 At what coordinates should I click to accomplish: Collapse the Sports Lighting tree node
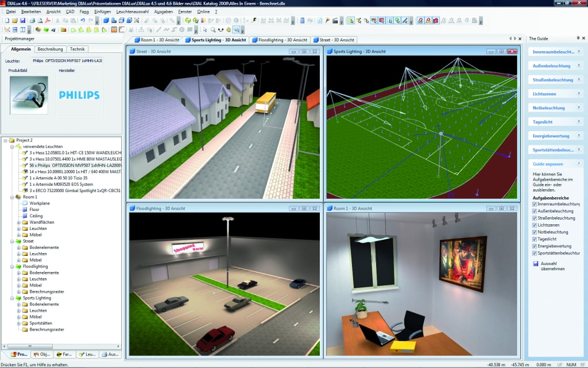pyautogui.click(x=12, y=298)
